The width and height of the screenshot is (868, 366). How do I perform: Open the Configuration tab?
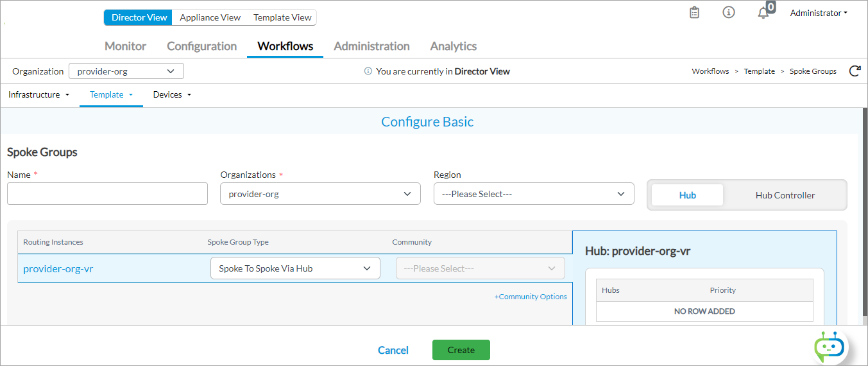point(201,46)
